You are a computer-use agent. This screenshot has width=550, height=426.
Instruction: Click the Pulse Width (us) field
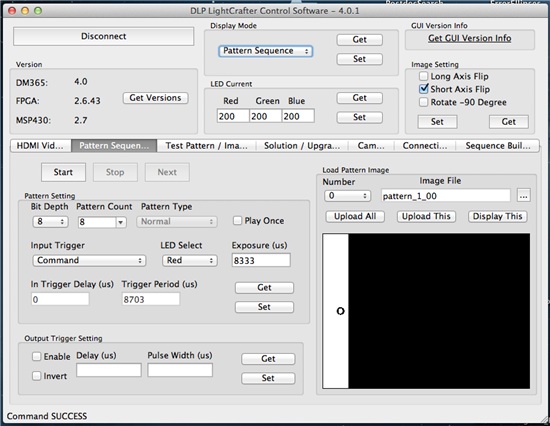(x=180, y=370)
